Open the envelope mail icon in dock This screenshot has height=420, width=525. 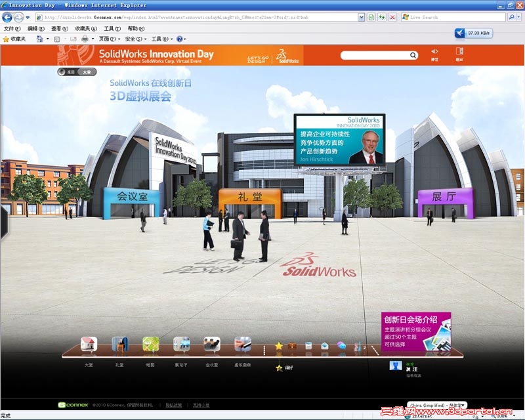coord(325,346)
